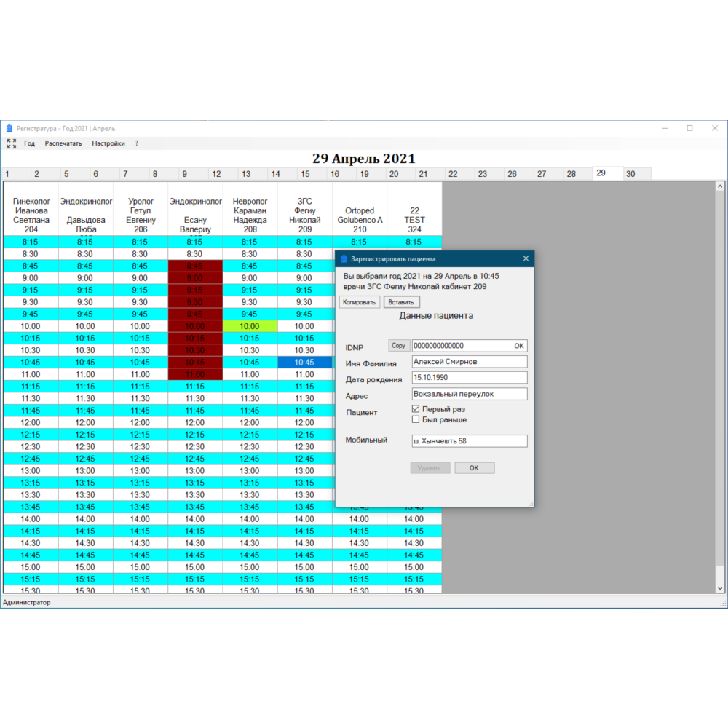
Task: Close the Зарегистрировать пациента dialog
Action: pyautogui.click(x=526, y=258)
